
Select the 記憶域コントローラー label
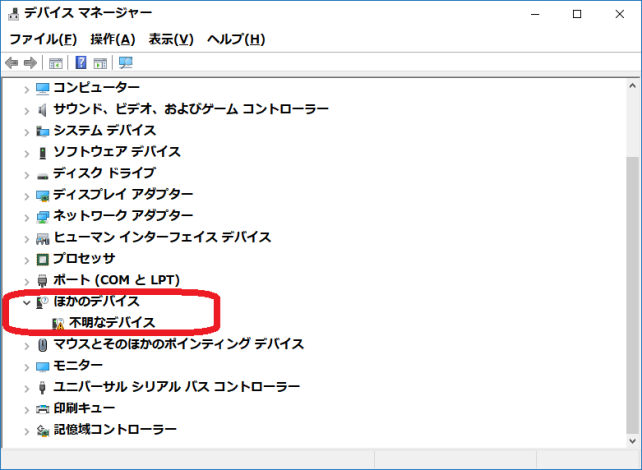[x=115, y=429]
